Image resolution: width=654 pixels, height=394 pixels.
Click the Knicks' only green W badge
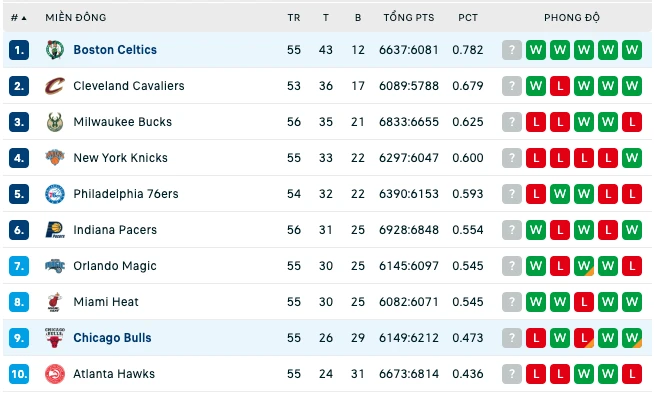(632, 158)
